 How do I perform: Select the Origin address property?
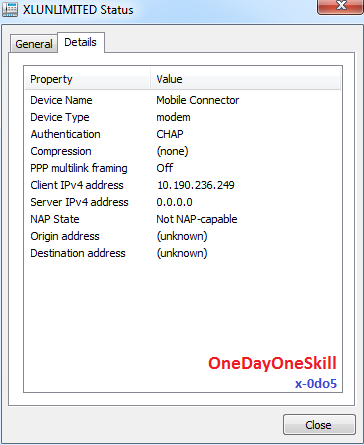65,236
